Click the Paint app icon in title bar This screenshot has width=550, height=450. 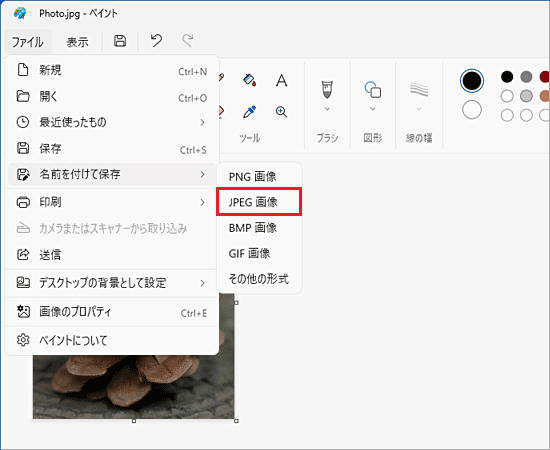click(x=20, y=13)
